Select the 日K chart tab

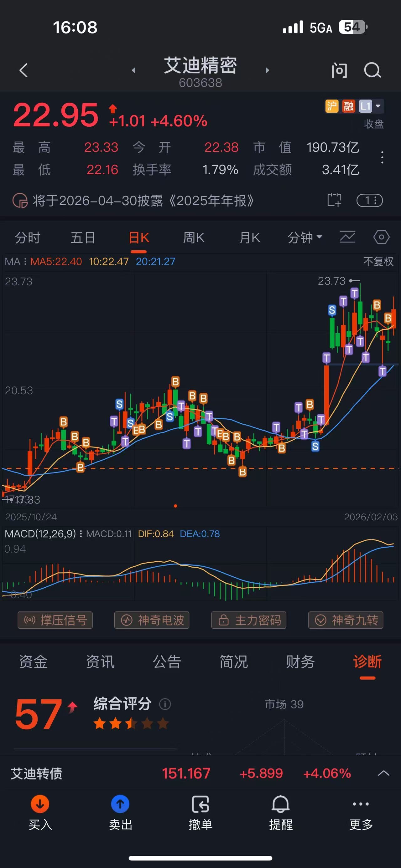[x=139, y=238]
